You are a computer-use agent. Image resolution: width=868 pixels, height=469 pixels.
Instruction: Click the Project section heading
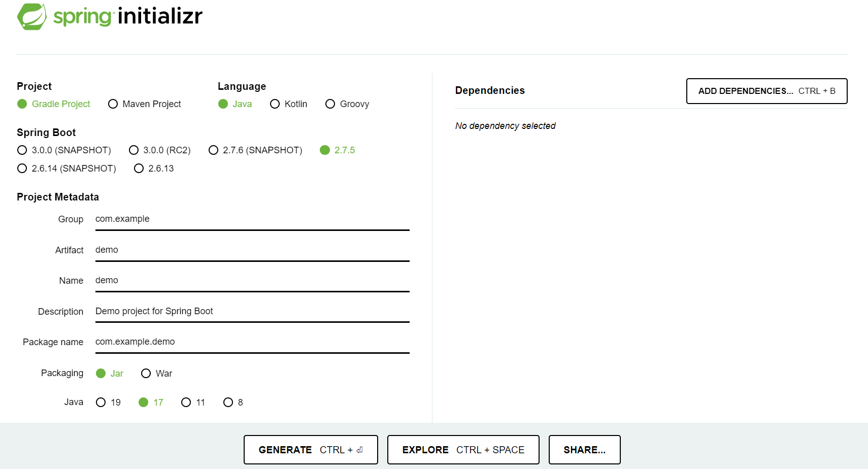click(34, 86)
